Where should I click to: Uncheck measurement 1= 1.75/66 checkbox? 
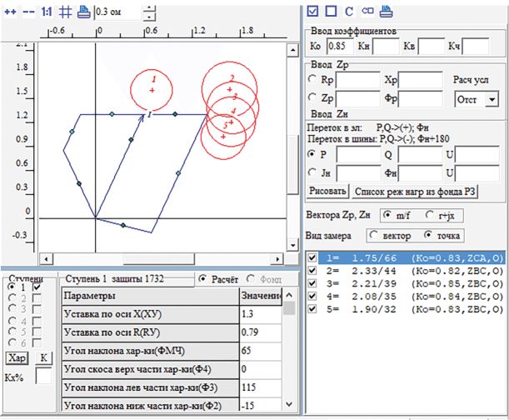tap(312, 257)
